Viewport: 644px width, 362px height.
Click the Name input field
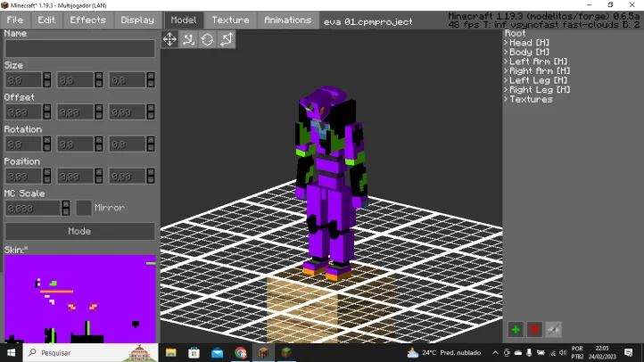[79, 48]
